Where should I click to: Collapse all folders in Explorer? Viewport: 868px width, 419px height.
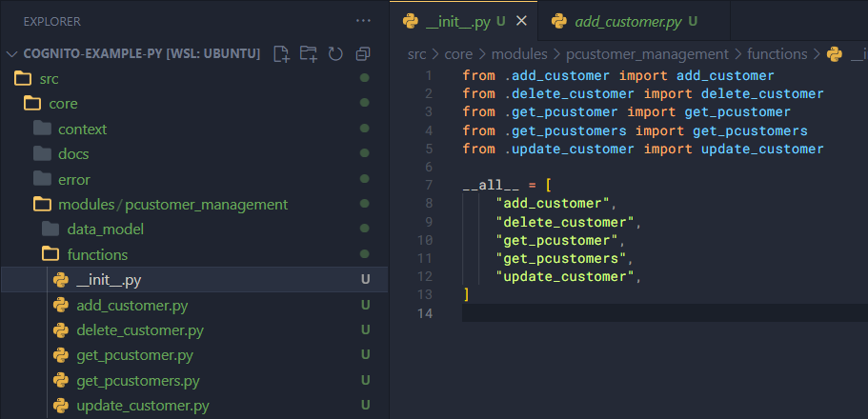click(x=362, y=53)
